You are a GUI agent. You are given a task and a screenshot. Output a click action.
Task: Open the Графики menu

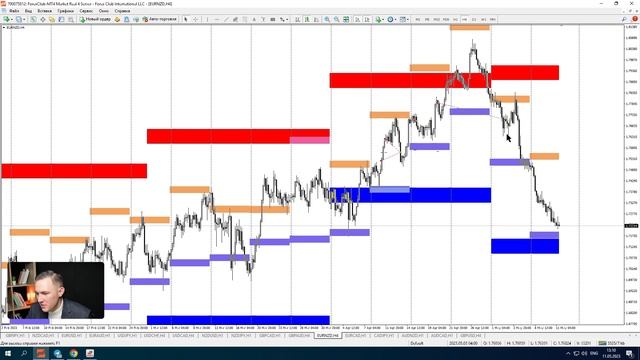pos(65,11)
